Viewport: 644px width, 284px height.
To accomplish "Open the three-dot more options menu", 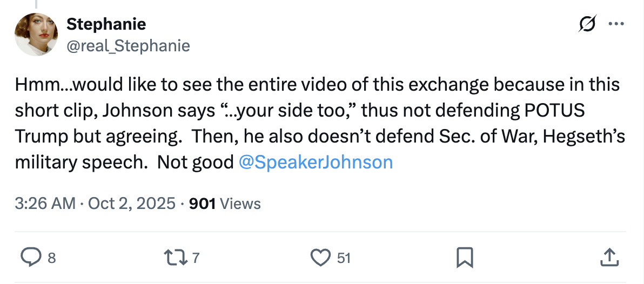I will pos(615,24).
